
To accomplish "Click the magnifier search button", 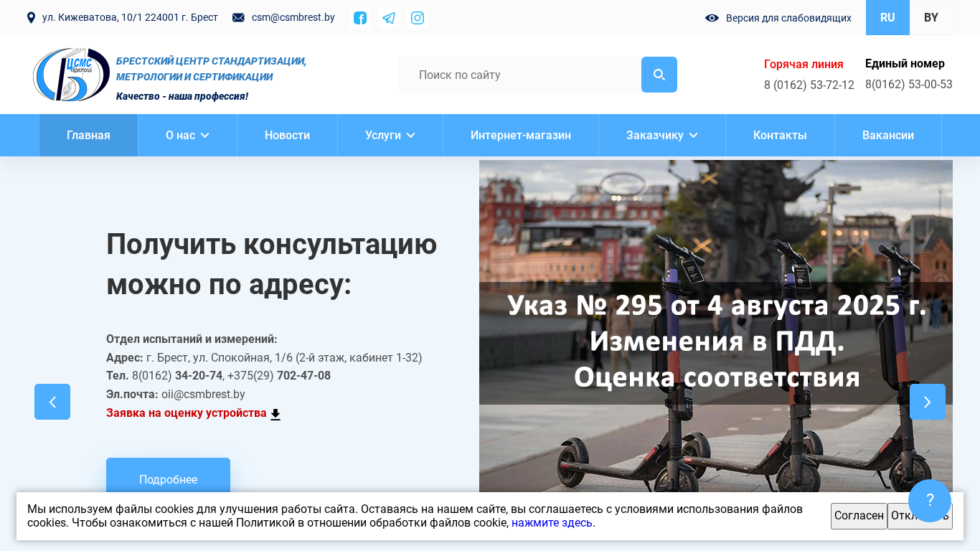I will tap(659, 75).
